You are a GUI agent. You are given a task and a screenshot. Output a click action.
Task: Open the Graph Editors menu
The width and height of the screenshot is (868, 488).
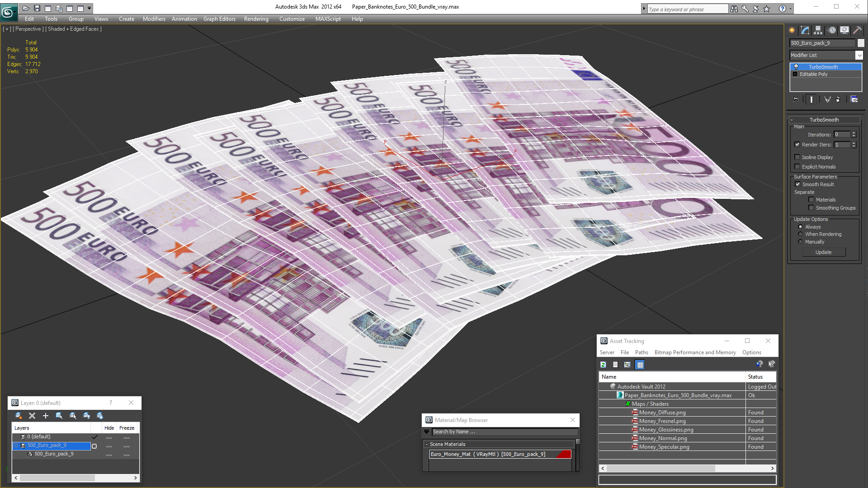coord(219,19)
